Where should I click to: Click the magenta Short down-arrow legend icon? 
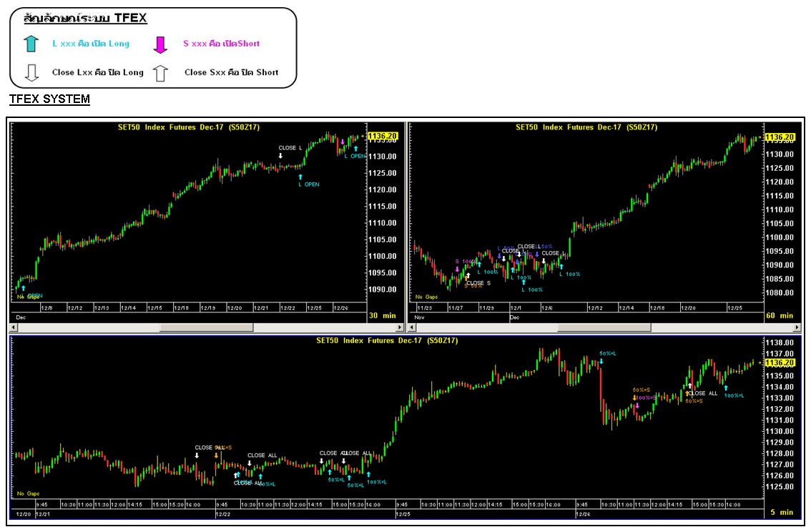pyautogui.click(x=160, y=45)
